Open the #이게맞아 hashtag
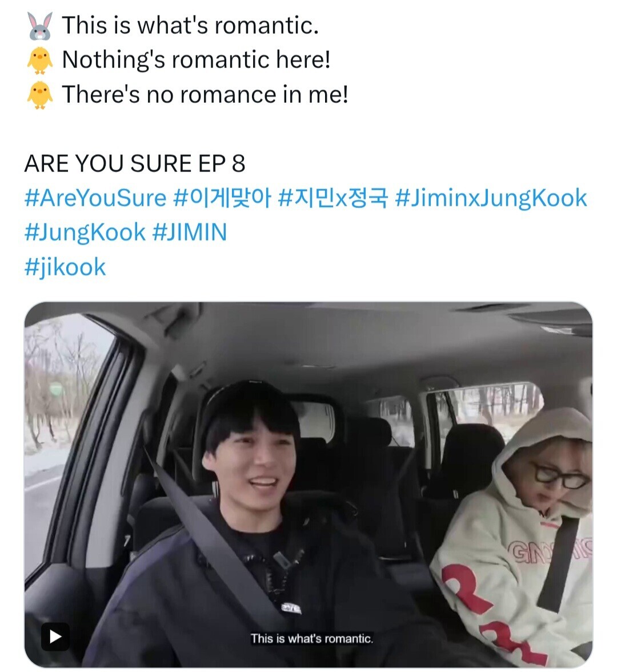Screen dimensions: 617x672 pos(222,198)
